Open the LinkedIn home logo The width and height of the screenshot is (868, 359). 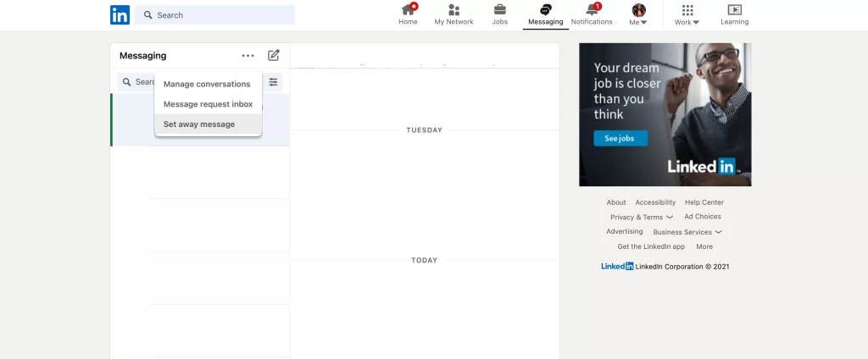(x=120, y=15)
